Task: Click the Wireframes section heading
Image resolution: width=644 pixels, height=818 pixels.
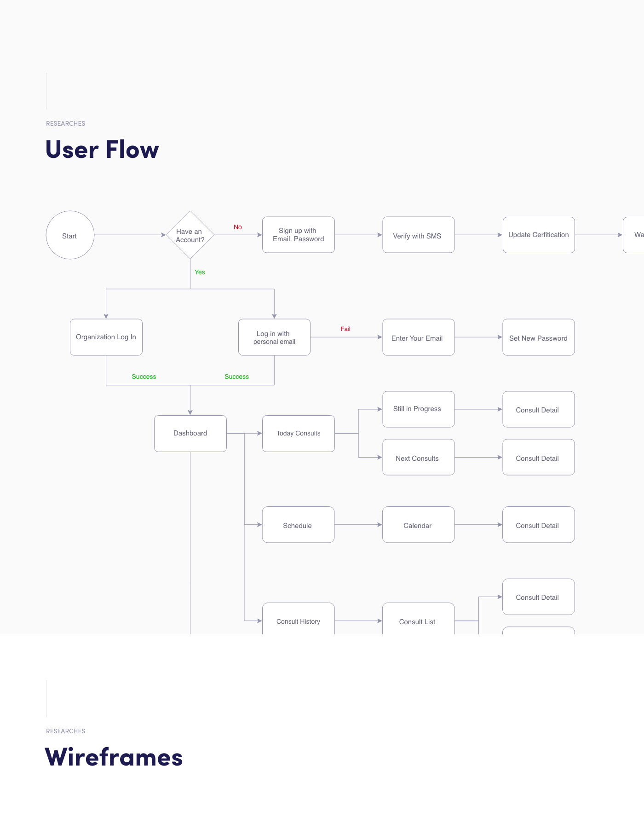Action: tap(114, 757)
